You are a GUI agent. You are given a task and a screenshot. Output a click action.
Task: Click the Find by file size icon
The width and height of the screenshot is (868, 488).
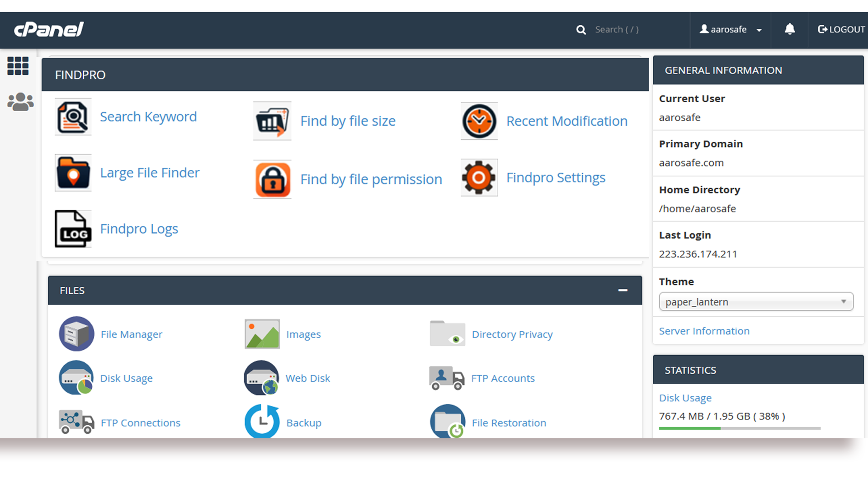tap(272, 121)
